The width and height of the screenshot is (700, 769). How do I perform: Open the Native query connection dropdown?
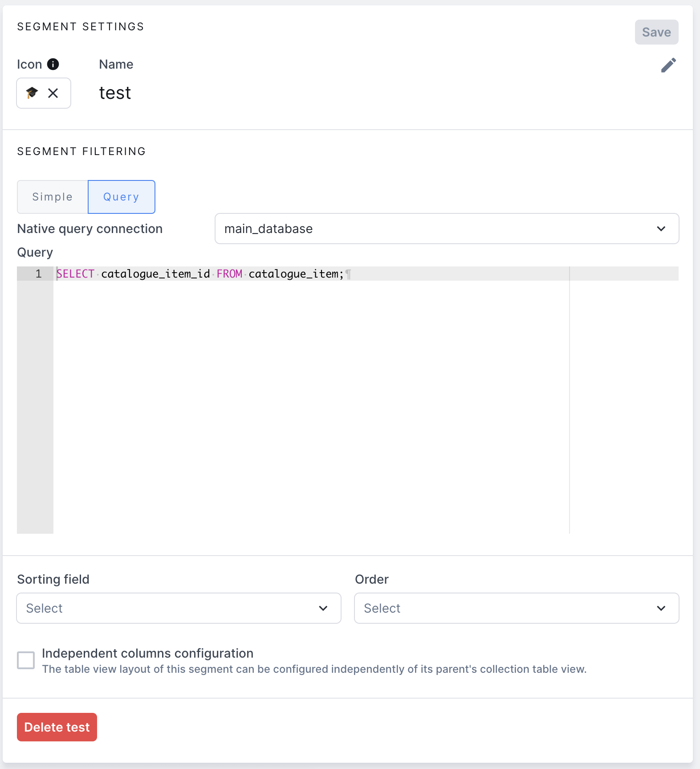point(447,229)
